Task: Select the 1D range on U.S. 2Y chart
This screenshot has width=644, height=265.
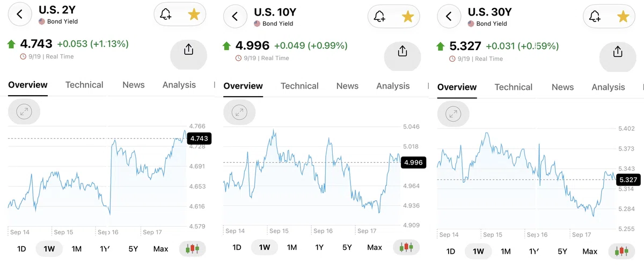Action: (x=22, y=249)
